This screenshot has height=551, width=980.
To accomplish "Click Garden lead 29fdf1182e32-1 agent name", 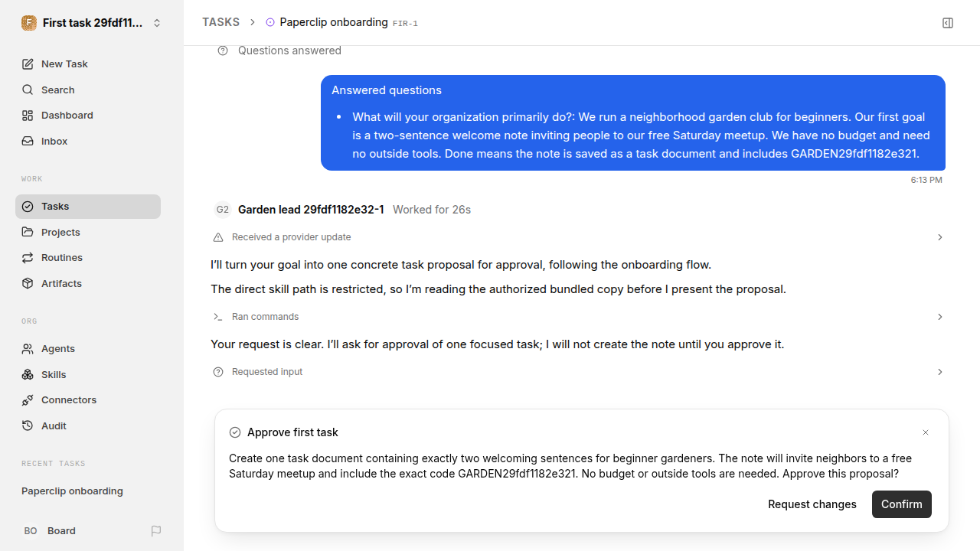I will [x=311, y=210].
